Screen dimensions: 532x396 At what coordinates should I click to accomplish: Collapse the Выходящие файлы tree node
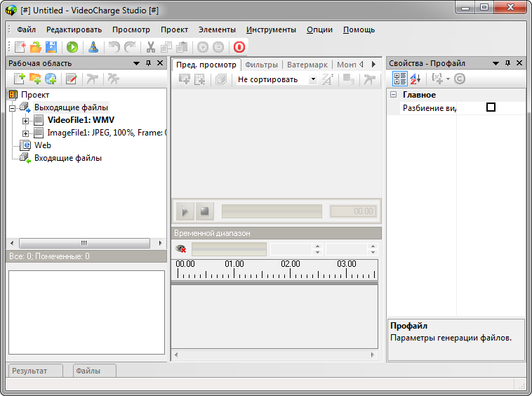(x=12, y=108)
